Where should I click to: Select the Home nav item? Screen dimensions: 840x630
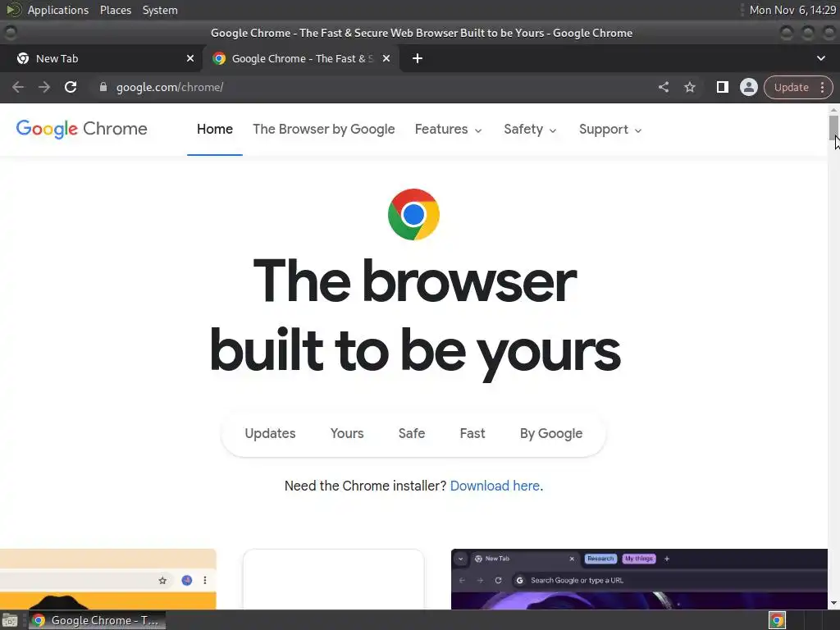tap(215, 129)
